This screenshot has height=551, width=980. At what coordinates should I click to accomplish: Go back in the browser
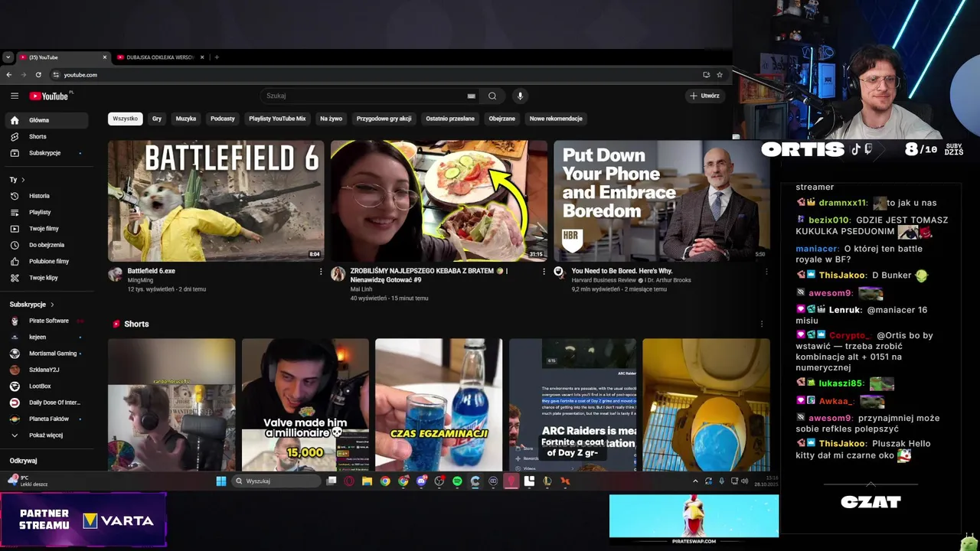(x=9, y=74)
